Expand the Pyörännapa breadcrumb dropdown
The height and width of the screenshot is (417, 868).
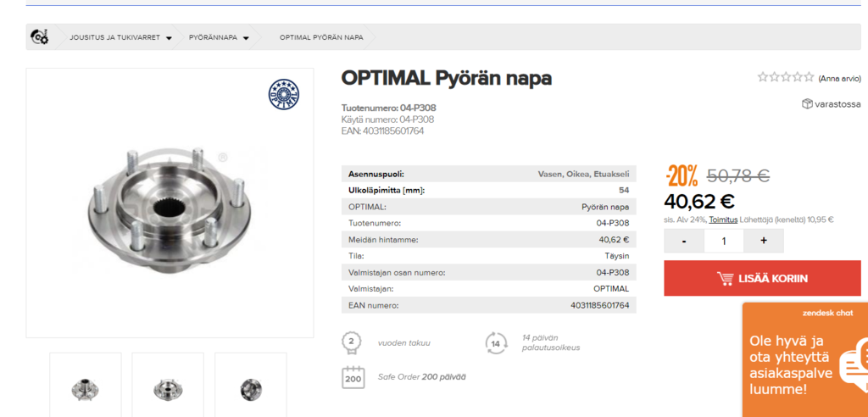(246, 38)
